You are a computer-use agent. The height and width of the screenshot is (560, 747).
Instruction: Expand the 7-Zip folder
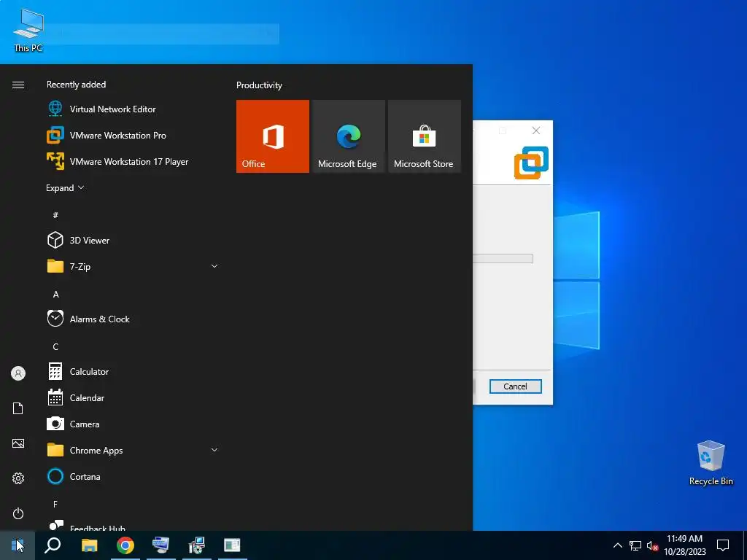[214, 266]
